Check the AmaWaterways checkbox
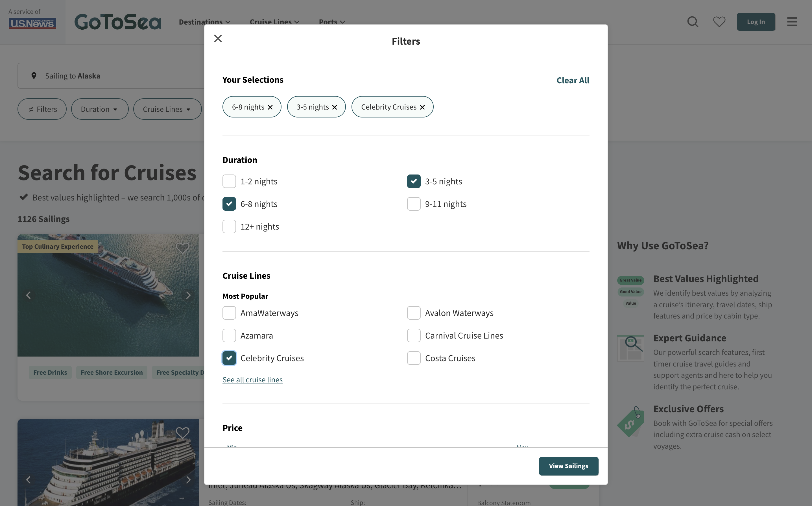Screen dimensions: 812x506 [x=229, y=313]
